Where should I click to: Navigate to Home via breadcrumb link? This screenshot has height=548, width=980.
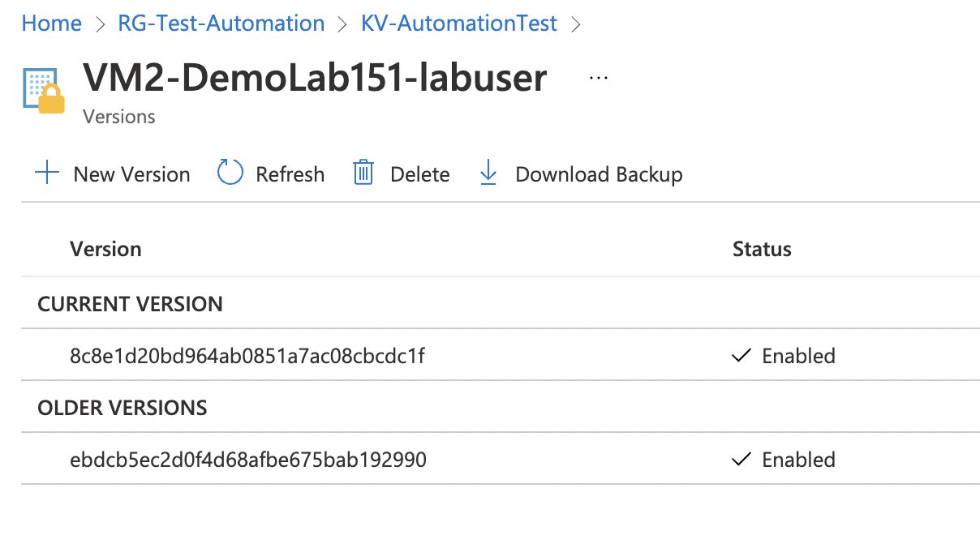(51, 24)
